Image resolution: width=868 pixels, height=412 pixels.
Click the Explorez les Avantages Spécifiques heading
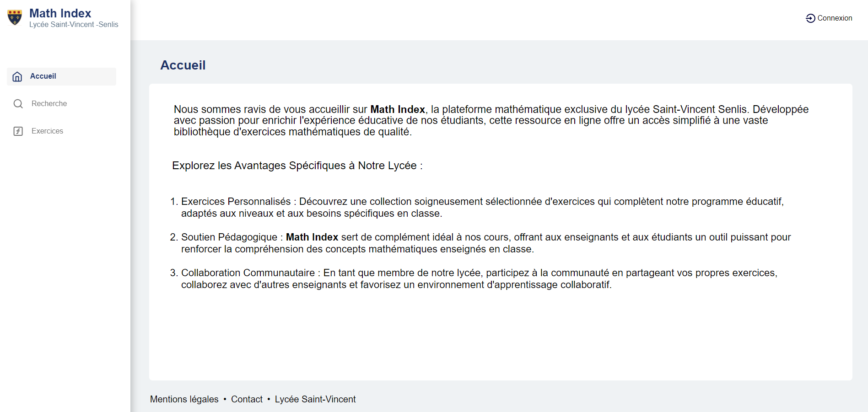pos(297,166)
